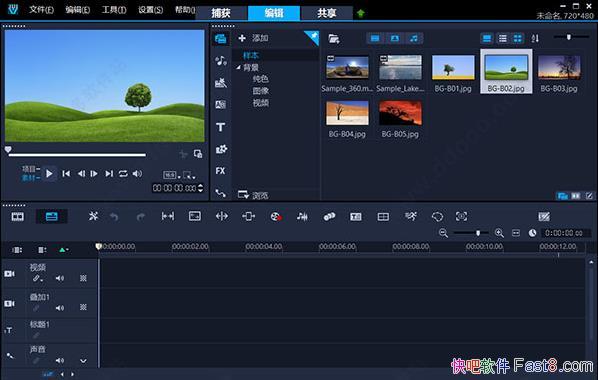Image resolution: width=598 pixels, height=380 pixels.
Task: Open the FX filter library
Action: (x=220, y=171)
